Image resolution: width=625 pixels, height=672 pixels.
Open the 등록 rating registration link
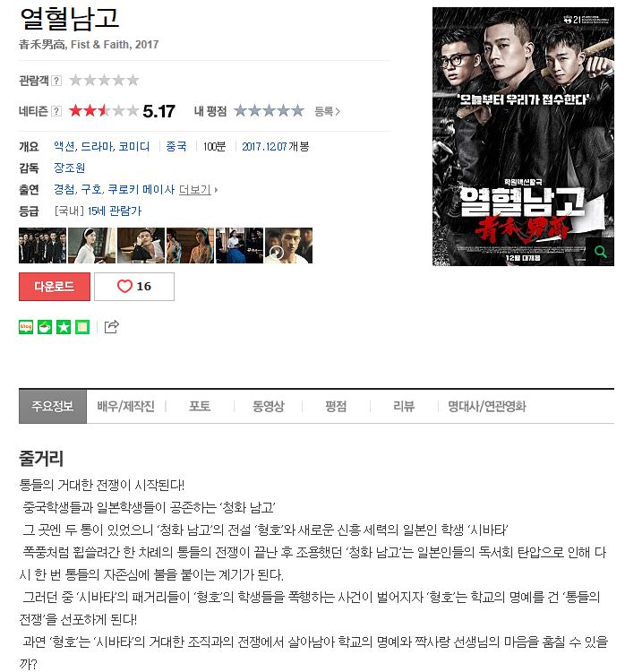coord(328,111)
